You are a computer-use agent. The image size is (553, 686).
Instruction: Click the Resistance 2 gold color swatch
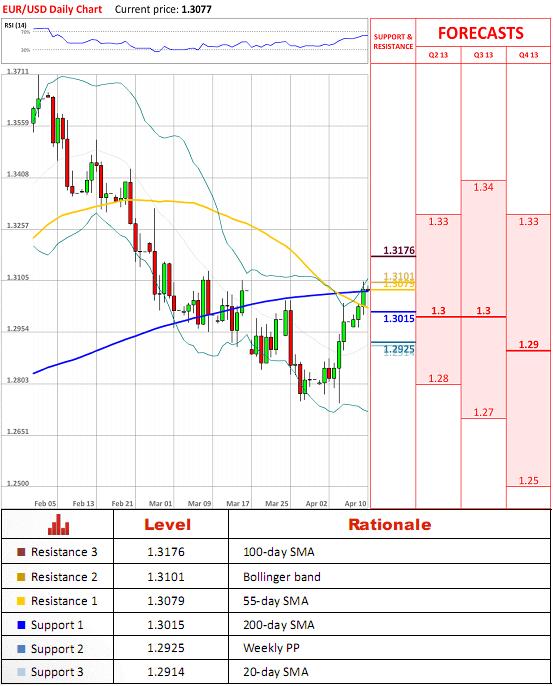click(x=21, y=577)
